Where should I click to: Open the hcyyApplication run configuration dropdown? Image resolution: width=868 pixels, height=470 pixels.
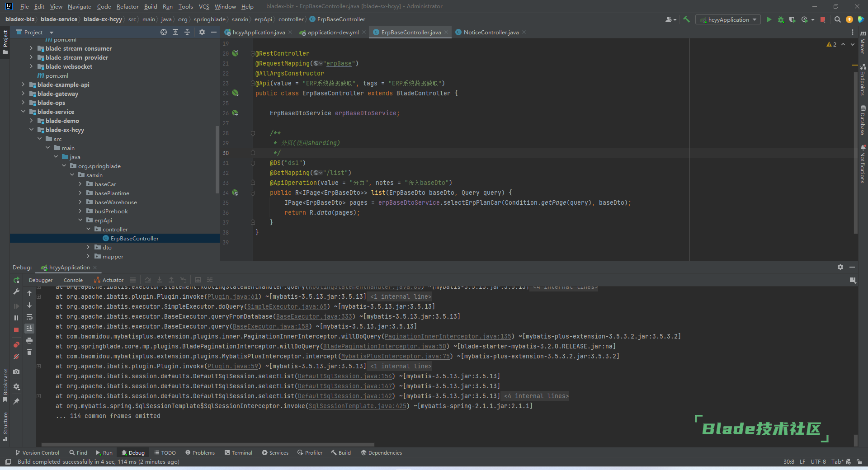[x=728, y=19]
